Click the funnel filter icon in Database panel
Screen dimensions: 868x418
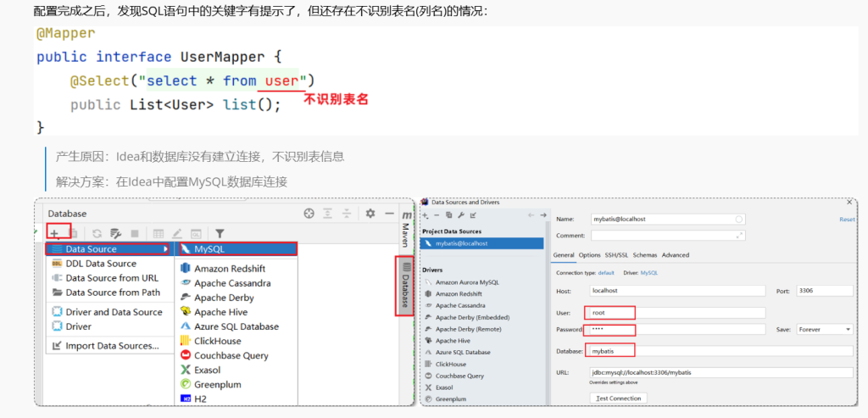[x=220, y=233]
